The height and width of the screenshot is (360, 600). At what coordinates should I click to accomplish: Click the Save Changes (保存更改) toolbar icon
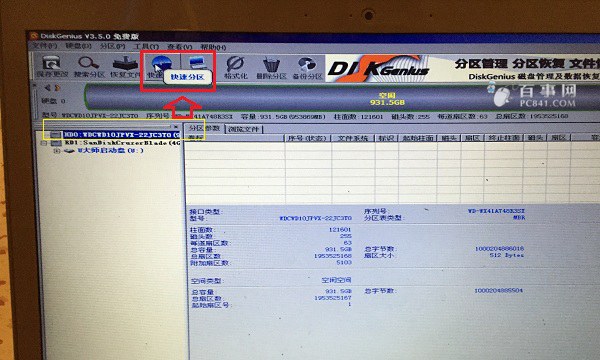tap(51, 63)
